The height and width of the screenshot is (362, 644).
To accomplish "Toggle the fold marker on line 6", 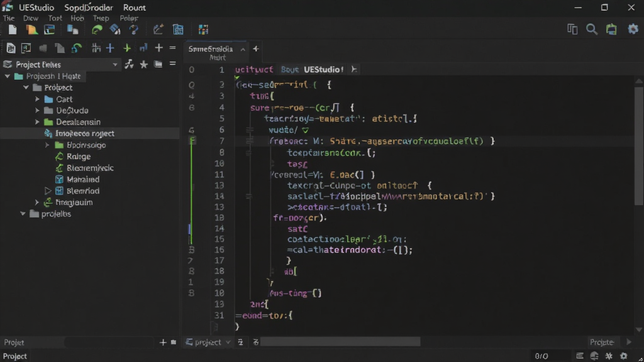I will point(250,130).
